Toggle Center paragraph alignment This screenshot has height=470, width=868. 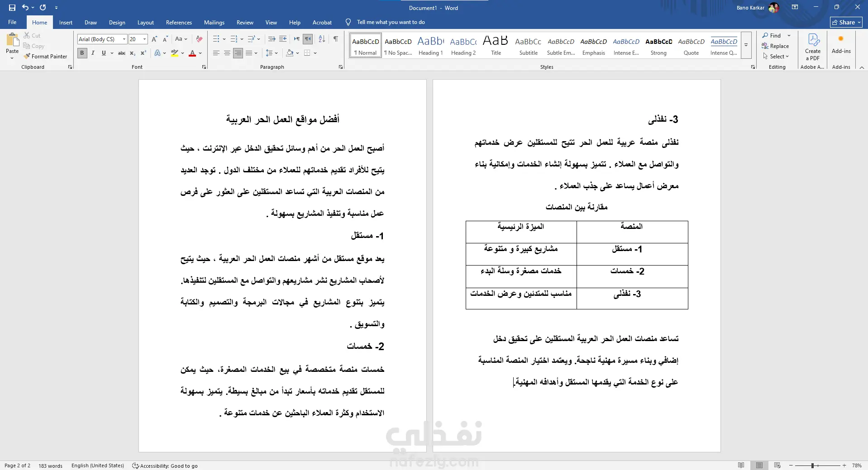(227, 53)
